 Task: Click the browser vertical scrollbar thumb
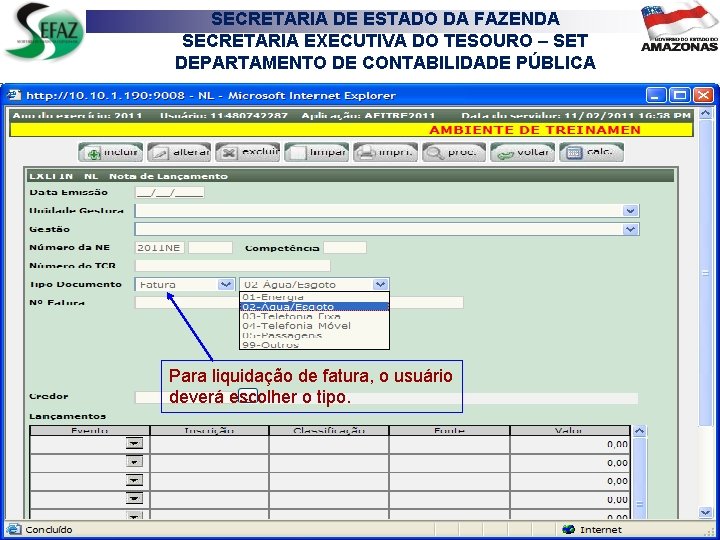706,273
